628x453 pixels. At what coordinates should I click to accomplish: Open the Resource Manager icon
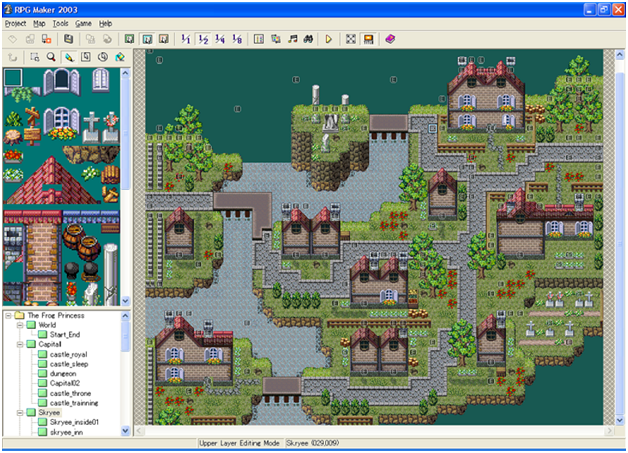tap(276, 39)
